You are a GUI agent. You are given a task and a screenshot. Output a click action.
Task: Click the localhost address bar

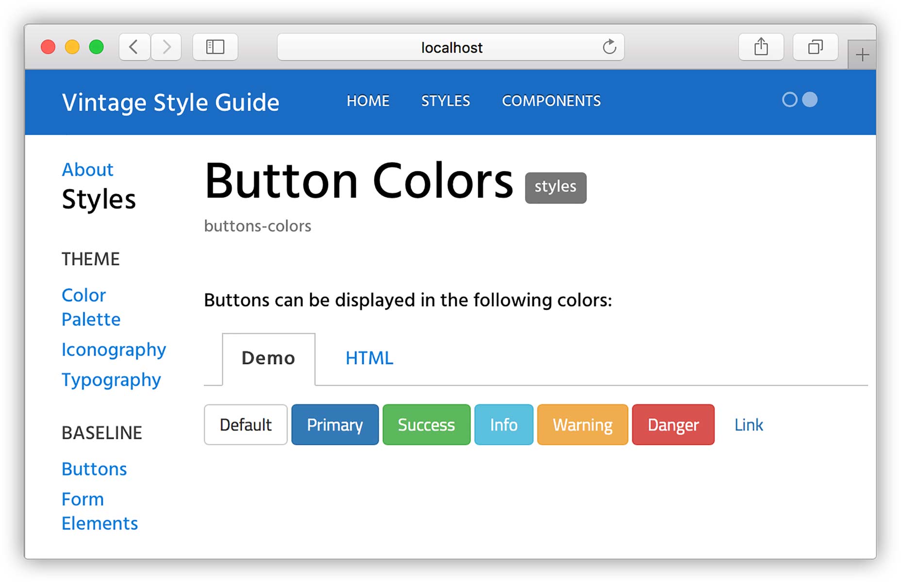450,48
